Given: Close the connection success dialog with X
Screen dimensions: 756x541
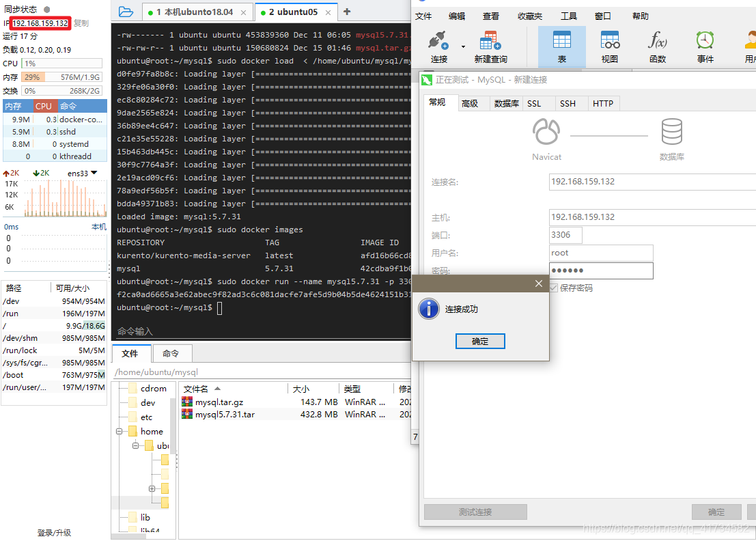Looking at the screenshot, I should click(x=539, y=283).
